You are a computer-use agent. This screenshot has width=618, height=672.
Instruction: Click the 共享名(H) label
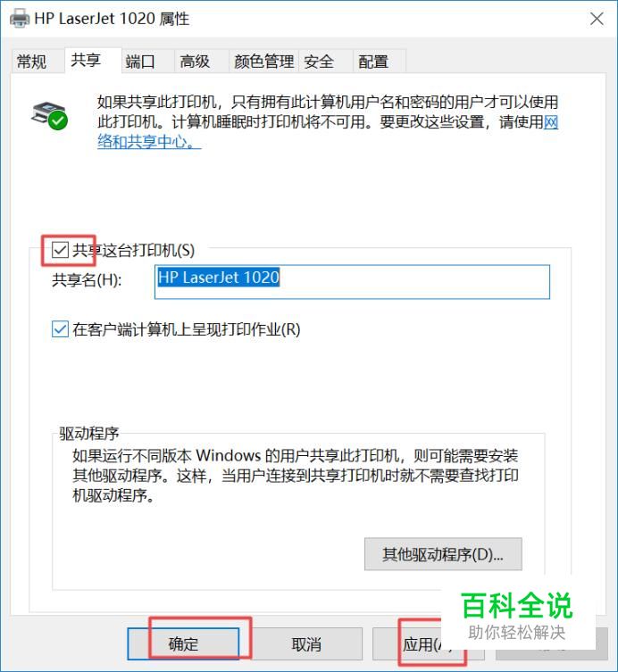[87, 280]
